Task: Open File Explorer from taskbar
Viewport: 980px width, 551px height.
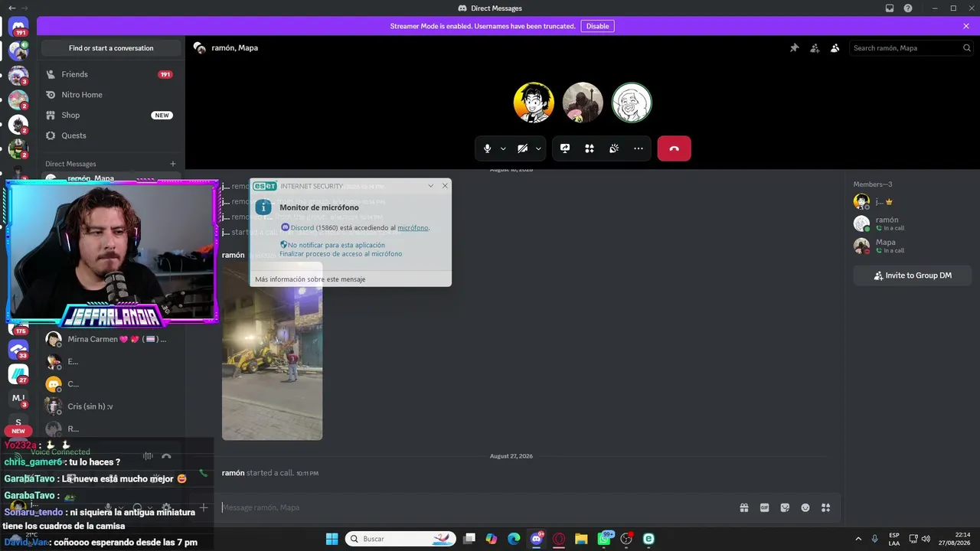Action: pyautogui.click(x=581, y=539)
